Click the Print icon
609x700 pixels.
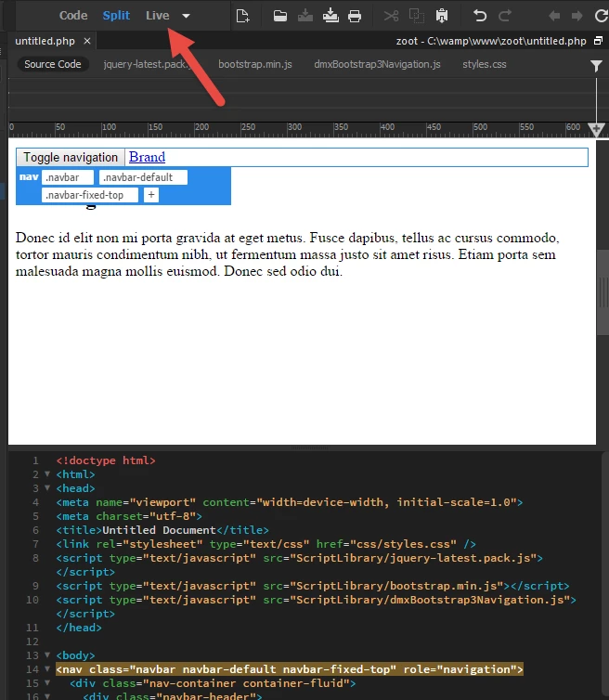(355, 16)
